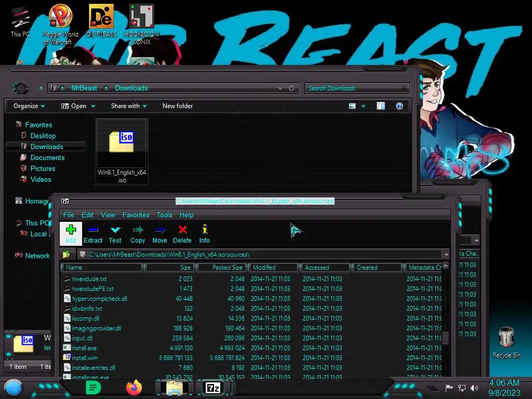
Task: Expand Explorer address bar history dropdown
Action: pyautogui.click(x=280, y=88)
